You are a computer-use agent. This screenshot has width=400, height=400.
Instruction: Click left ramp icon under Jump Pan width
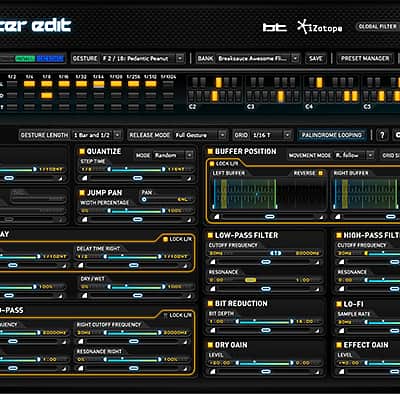[84, 219]
